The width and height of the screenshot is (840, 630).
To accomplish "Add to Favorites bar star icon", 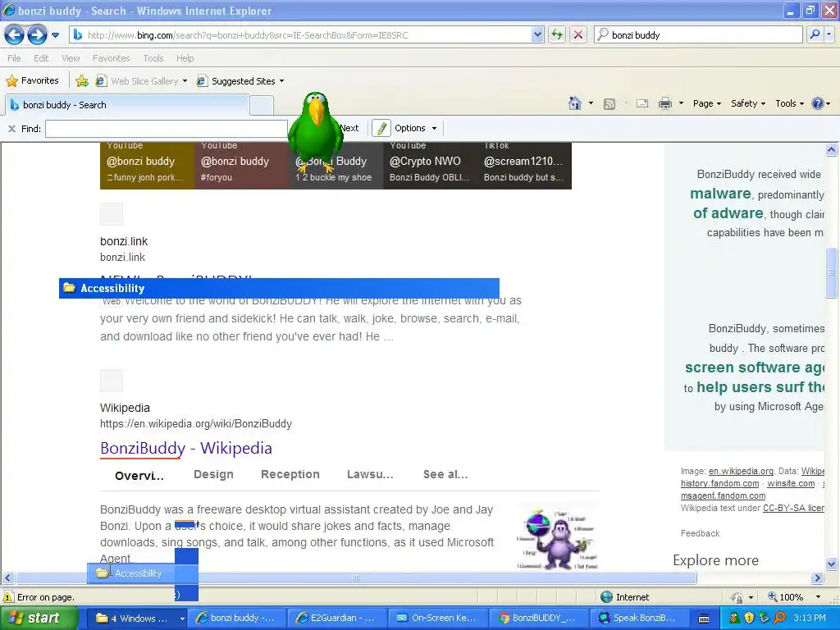I will coord(82,81).
